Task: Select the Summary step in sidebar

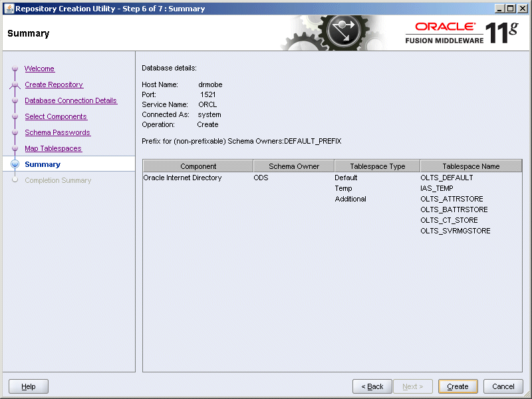Action: tap(43, 164)
